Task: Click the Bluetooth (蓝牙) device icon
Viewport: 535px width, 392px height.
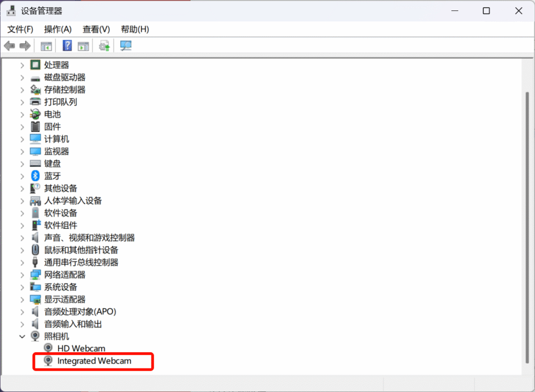Action: click(36, 176)
